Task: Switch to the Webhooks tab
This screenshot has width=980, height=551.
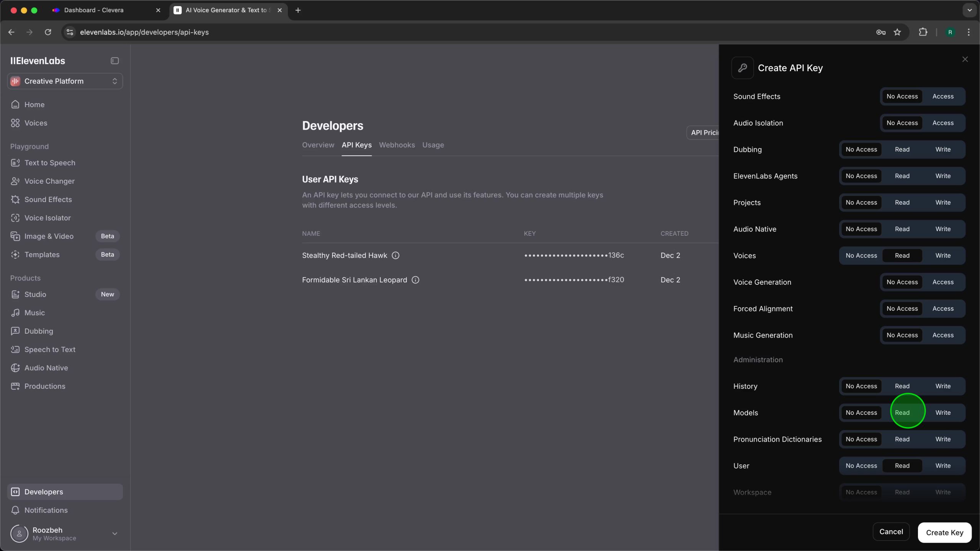Action: coord(397,145)
